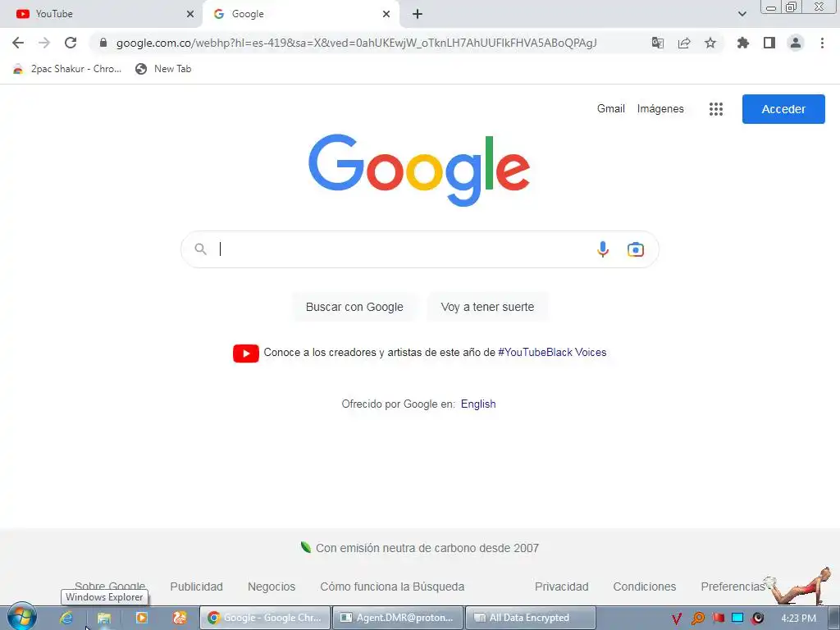The width and height of the screenshot is (840, 630).
Task: Open the Condiciones footer link
Action: 645,587
